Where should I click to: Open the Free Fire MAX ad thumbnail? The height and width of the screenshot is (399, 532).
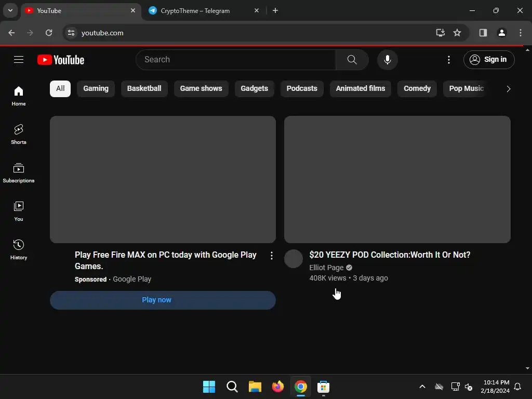click(x=163, y=179)
